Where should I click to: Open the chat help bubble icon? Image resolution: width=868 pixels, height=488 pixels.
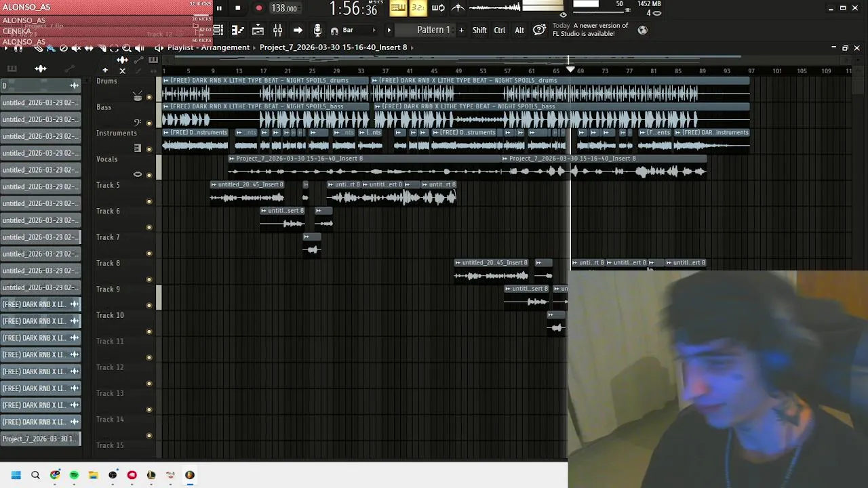[x=539, y=30]
